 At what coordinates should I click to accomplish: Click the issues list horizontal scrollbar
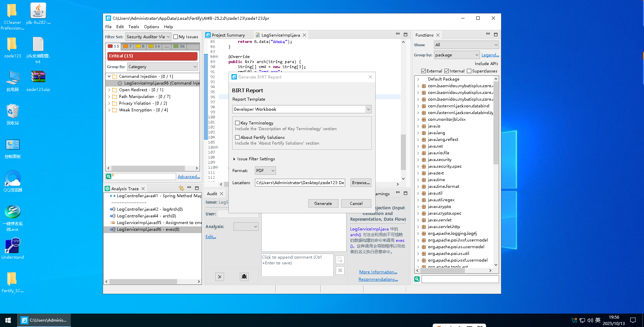coord(148,168)
